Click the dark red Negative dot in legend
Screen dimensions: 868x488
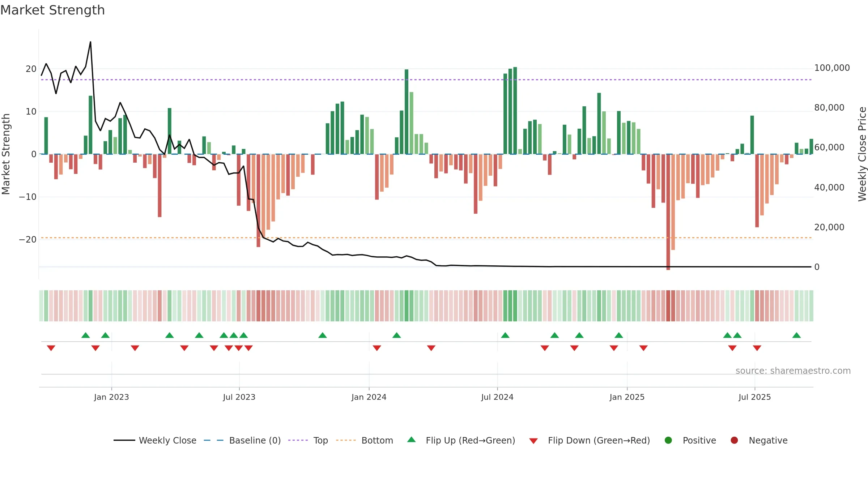pyautogui.click(x=734, y=440)
